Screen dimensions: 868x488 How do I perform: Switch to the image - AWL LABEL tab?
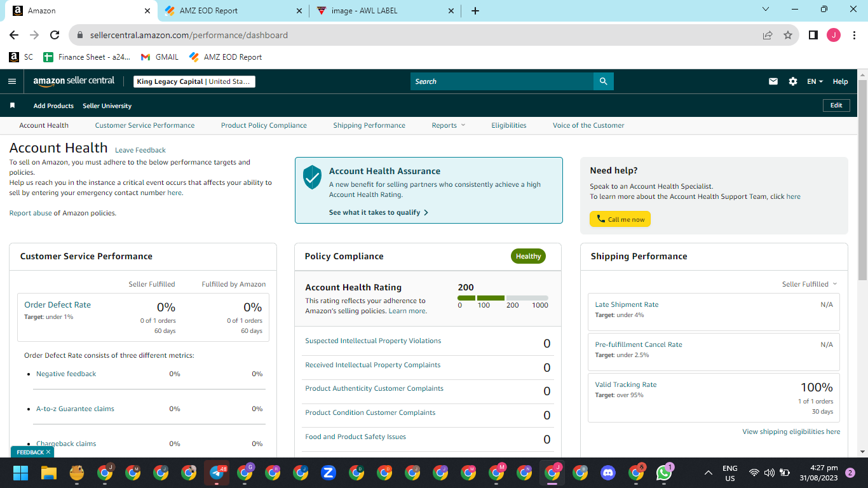tap(385, 11)
